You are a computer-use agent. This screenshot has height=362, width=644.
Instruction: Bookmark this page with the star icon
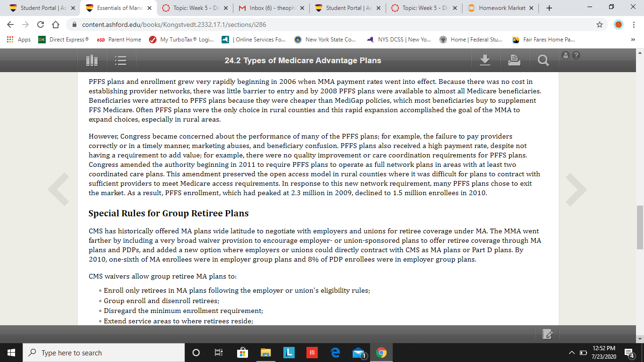[x=600, y=25]
